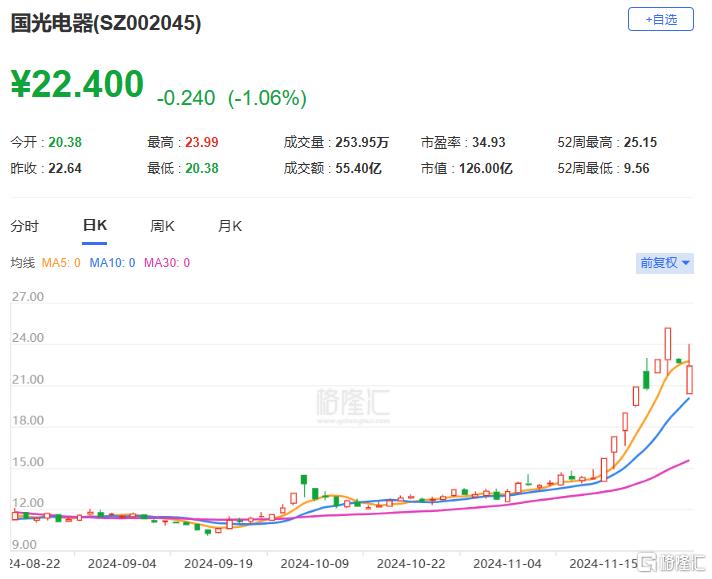The image size is (712, 579).
Task: Open the 周K weekly chart tab
Action: tap(163, 226)
